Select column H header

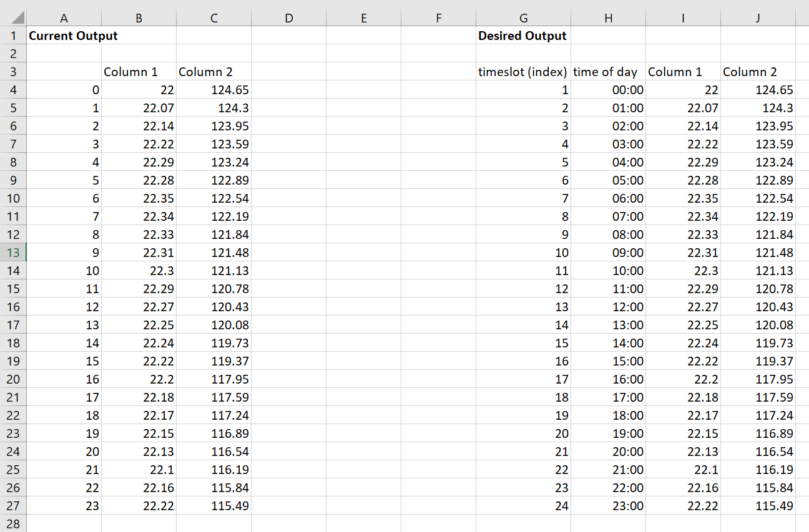pyautogui.click(x=608, y=18)
